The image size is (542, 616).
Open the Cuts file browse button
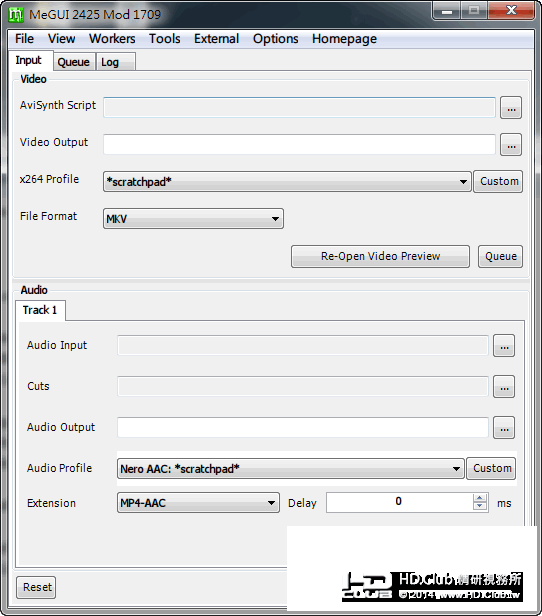[x=504, y=387]
